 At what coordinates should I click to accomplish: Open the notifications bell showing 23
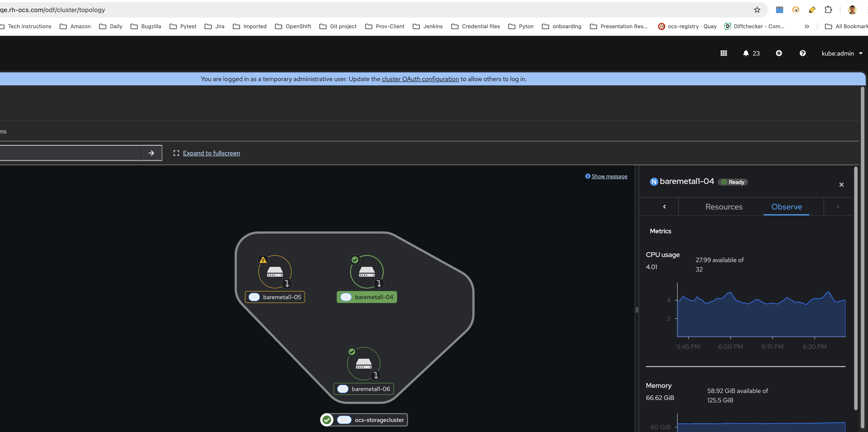tap(751, 53)
